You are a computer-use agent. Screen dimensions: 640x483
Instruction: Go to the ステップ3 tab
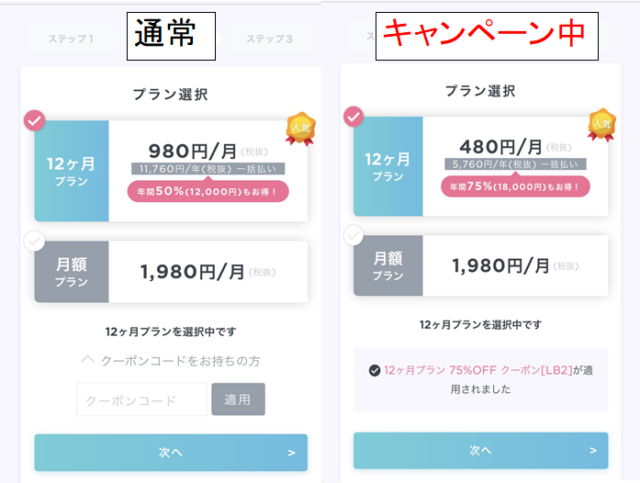click(269, 39)
